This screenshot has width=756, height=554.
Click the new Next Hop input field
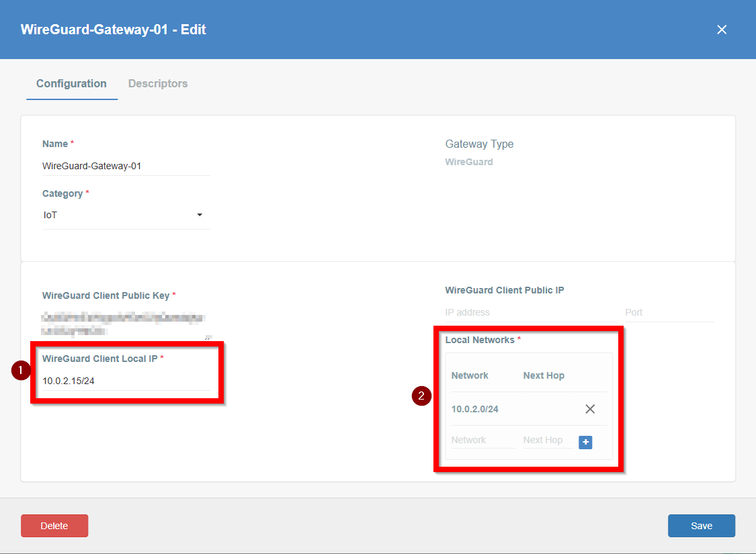click(548, 441)
